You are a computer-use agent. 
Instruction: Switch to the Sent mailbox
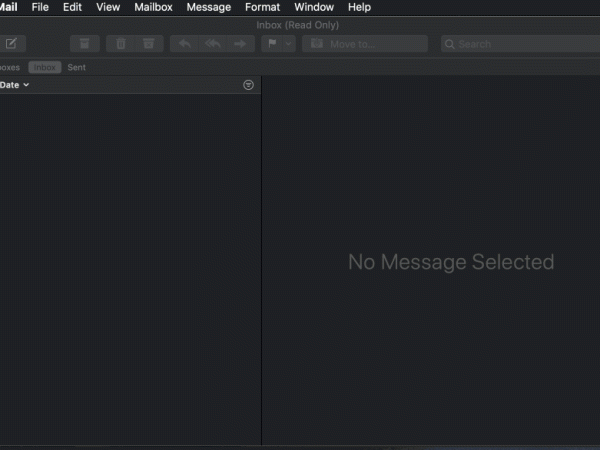tap(77, 67)
